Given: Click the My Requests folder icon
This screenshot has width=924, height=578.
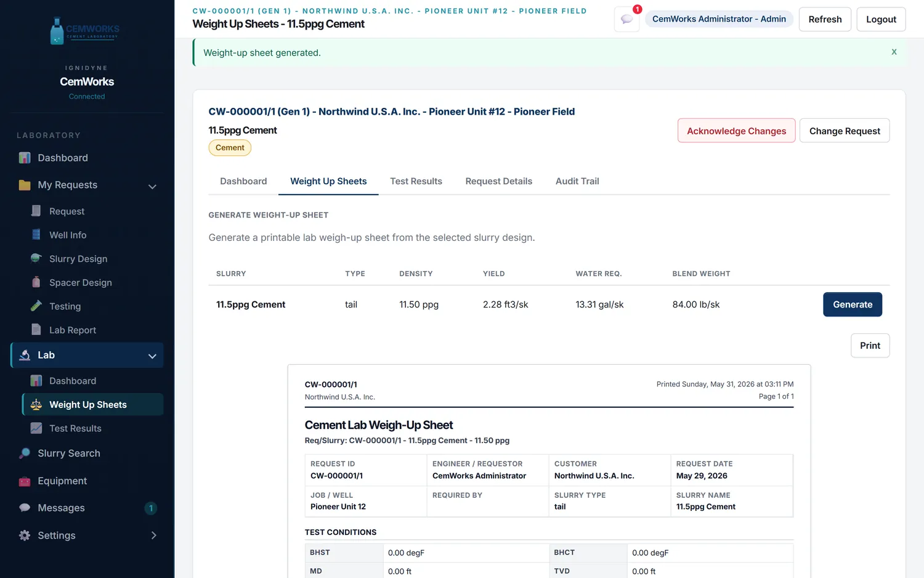Looking at the screenshot, I should tap(25, 185).
